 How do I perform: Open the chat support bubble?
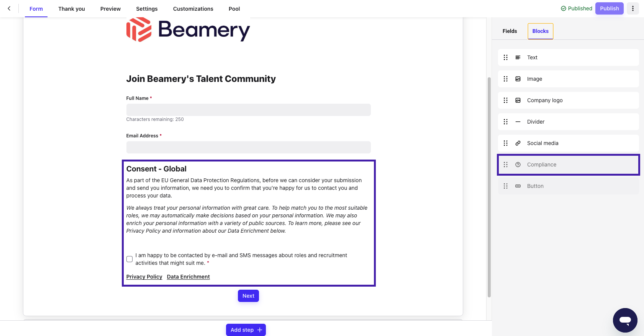[625, 320]
